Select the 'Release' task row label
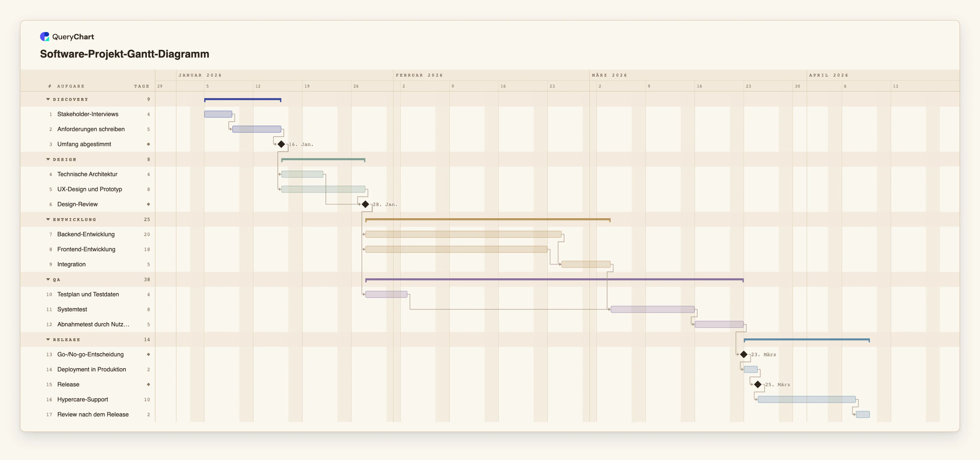The height and width of the screenshot is (460, 980). pos(69,384)
